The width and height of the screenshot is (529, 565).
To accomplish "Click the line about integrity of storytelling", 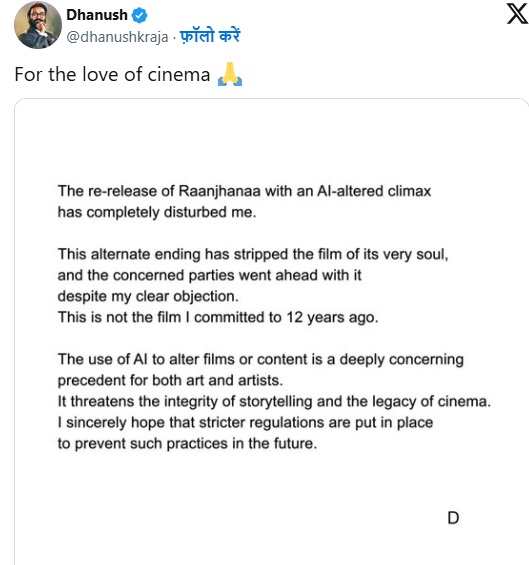I will [x=274, y=401].
